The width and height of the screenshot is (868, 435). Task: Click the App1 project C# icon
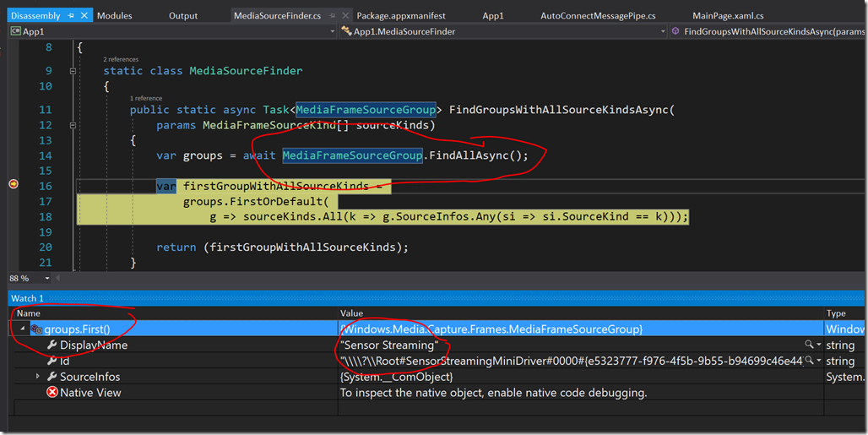(x=16, y=31)
